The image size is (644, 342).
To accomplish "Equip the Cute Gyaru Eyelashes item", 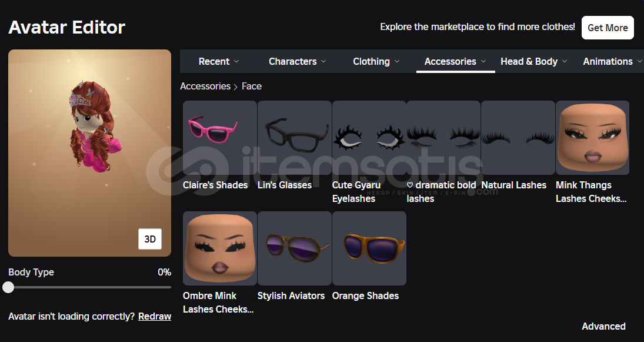I will [369, 138].
